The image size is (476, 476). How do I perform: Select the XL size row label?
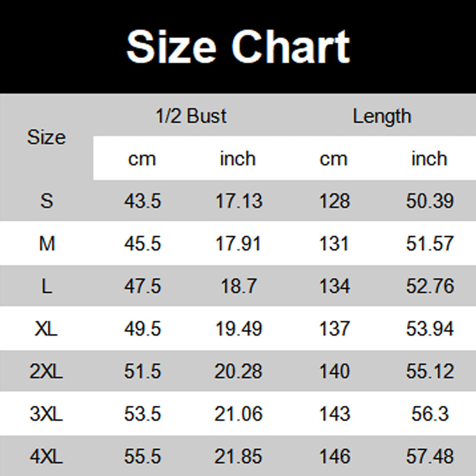click(46, 328)
